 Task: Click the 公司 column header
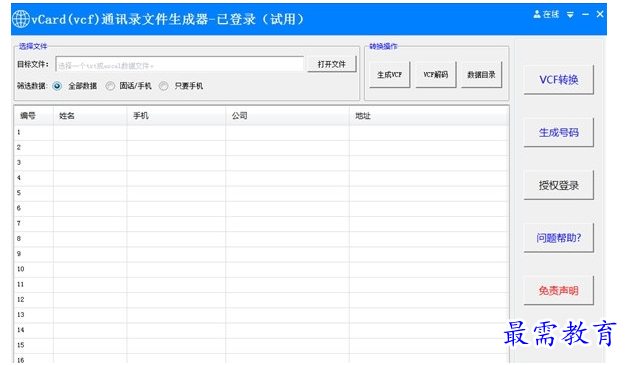coord(287,116)
